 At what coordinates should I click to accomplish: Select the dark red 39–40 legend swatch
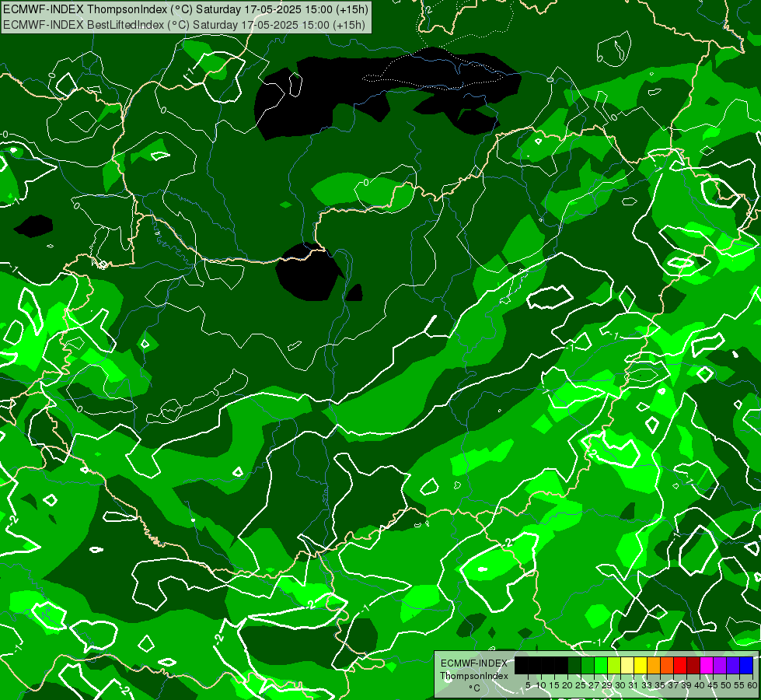[693, 665]
